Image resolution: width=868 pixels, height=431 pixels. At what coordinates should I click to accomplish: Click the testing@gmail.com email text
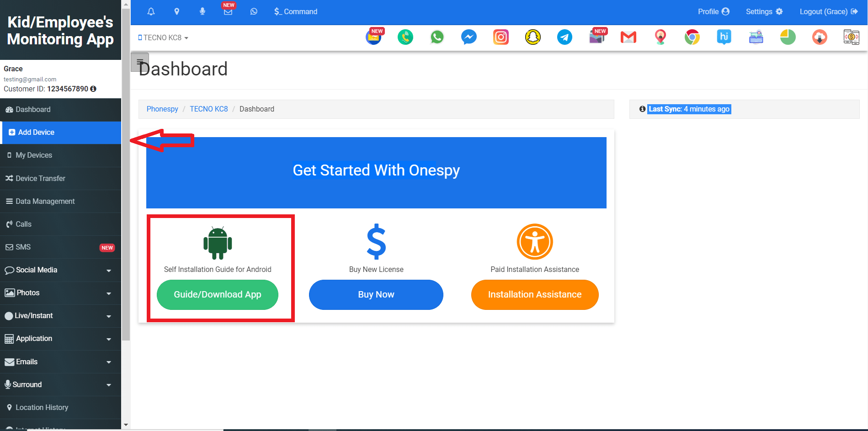point(30,79)
